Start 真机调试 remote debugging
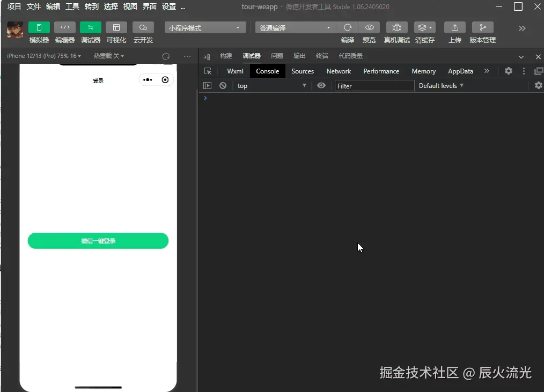The height and width of the screenshot is (392, 544). 396,27
